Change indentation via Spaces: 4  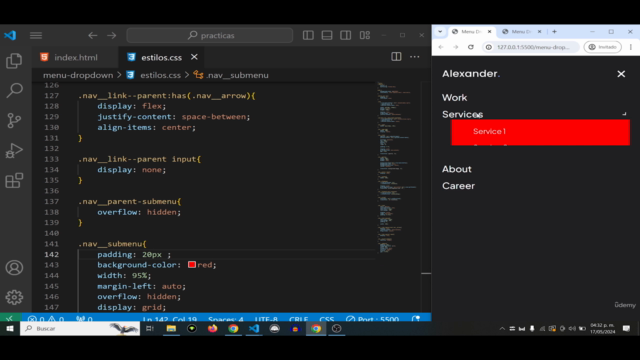226,319
